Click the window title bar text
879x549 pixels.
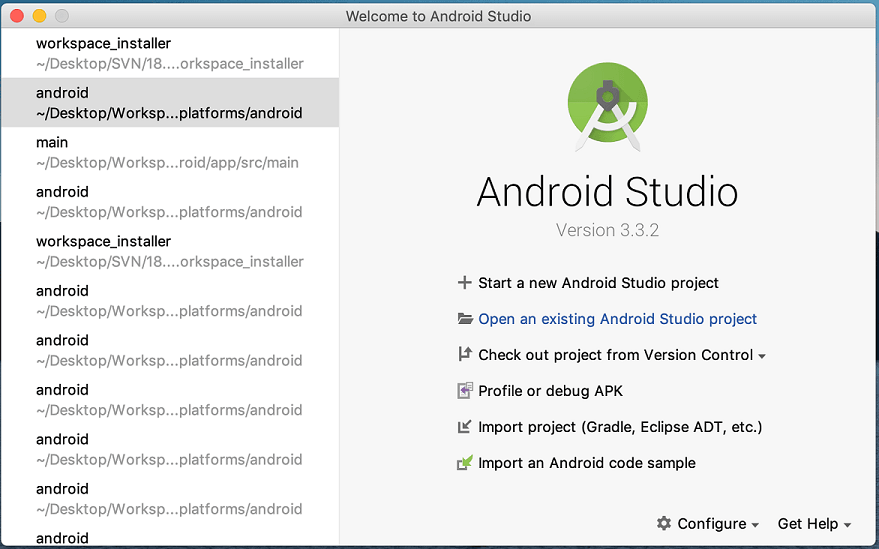pyautogui.click(x=438, y=16)
